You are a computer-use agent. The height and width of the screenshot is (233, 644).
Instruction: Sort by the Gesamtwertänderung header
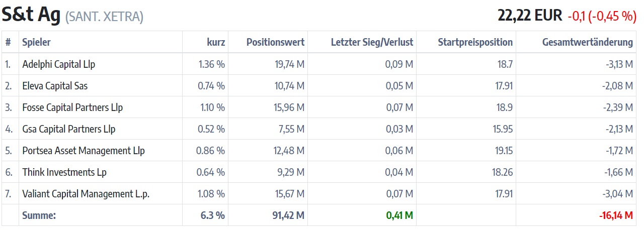pos(587,42)
